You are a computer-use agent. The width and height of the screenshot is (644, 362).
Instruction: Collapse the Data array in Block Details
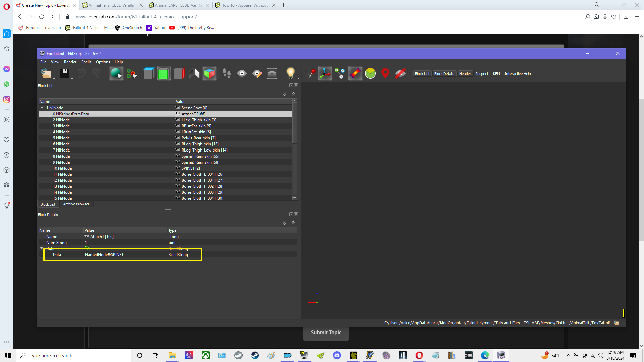[42, 248]
